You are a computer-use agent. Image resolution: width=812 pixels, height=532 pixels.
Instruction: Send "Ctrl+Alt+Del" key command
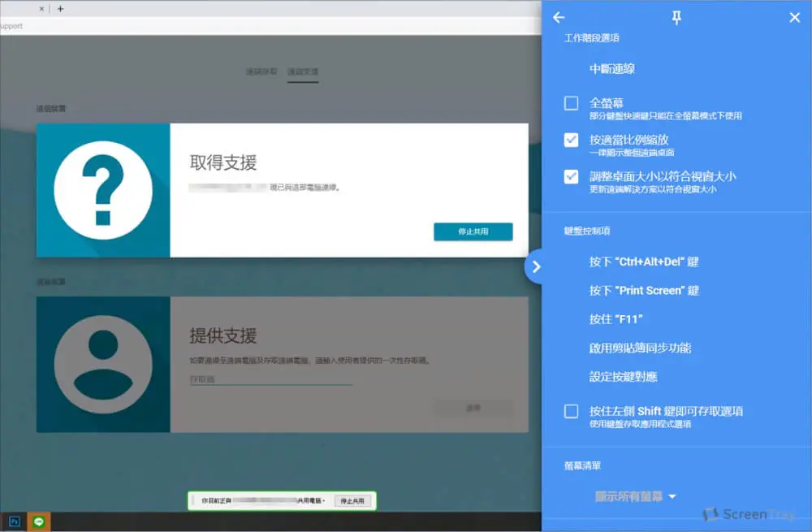pos(644,262)
